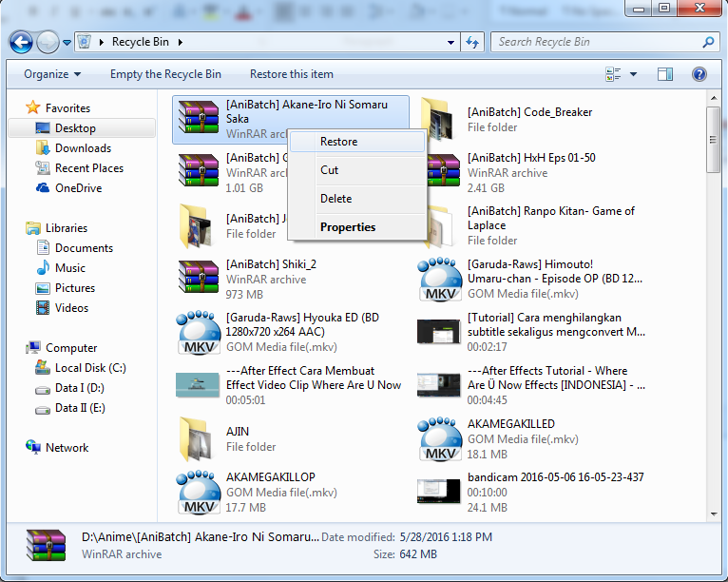Screen dimensions: 728x582
Task: Click the Back navigation arrow
Action: pyautogui.click(x=21, y=42)
